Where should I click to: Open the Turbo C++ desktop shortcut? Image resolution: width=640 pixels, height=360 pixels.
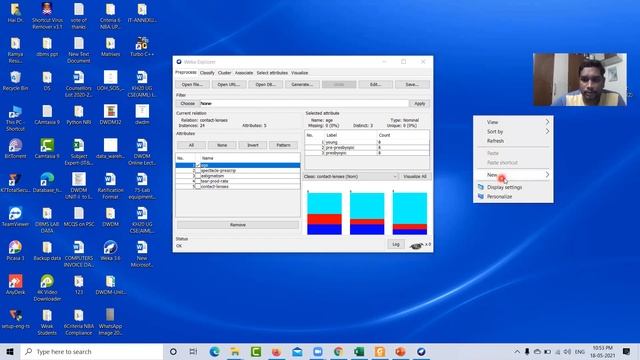click(142, 47)
